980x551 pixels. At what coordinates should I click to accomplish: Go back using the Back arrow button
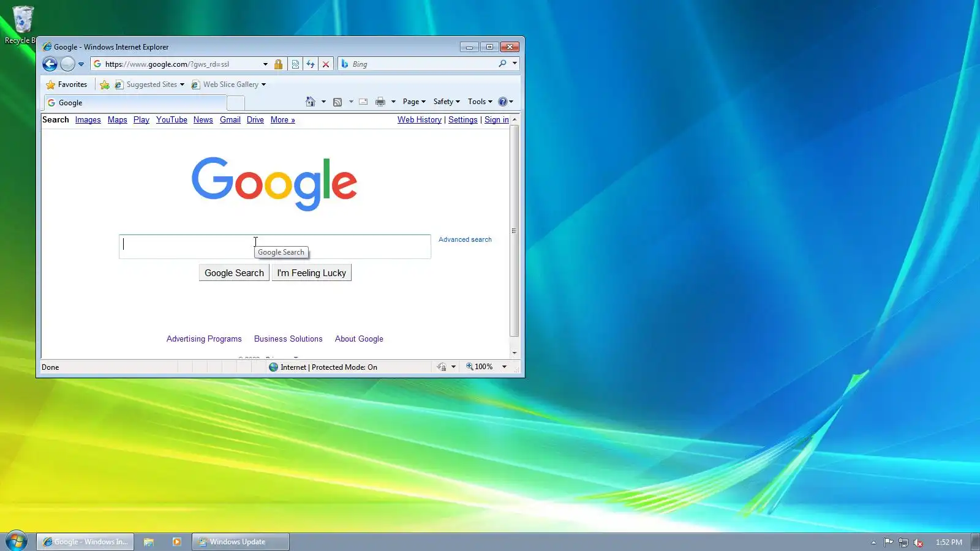(50, 64)
